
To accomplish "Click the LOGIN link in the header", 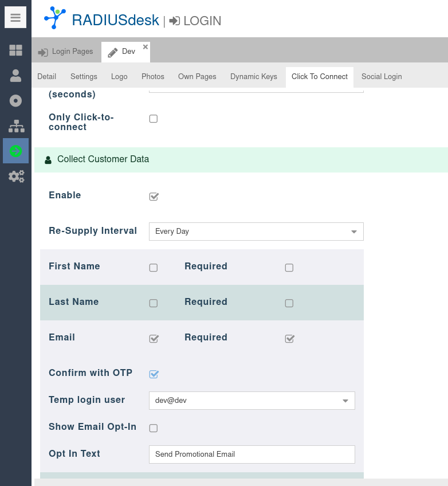I will coord(198,21).
